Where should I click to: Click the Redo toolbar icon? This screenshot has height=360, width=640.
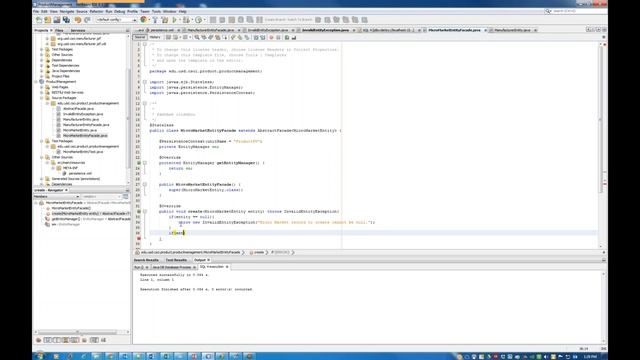click(x=87, y=20)
